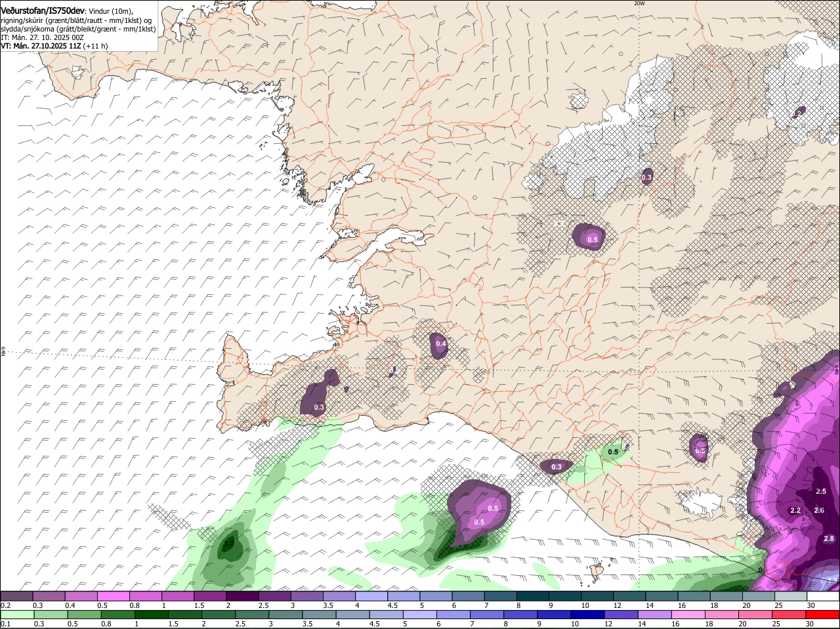This screenshot has height=629, width=840.
Task: Click the 20W longitude label at the top edge
Action: click(x=639, y=3)
